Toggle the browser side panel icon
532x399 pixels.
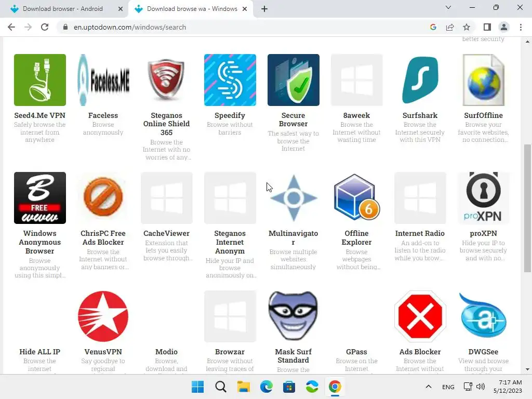coord(487,27)
